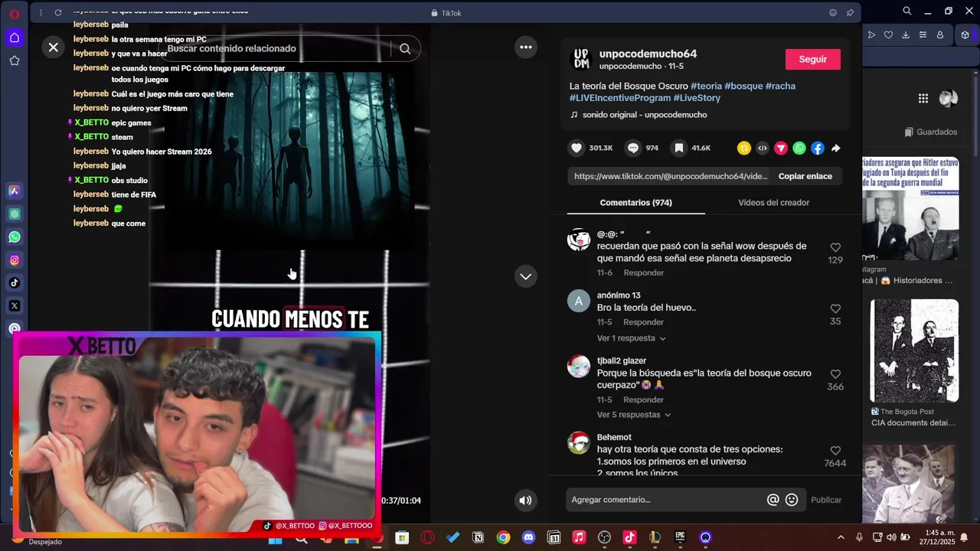The image size is (980, 551).
Task: Open Google apps grid in background page
Action: [x=923, y=98]
